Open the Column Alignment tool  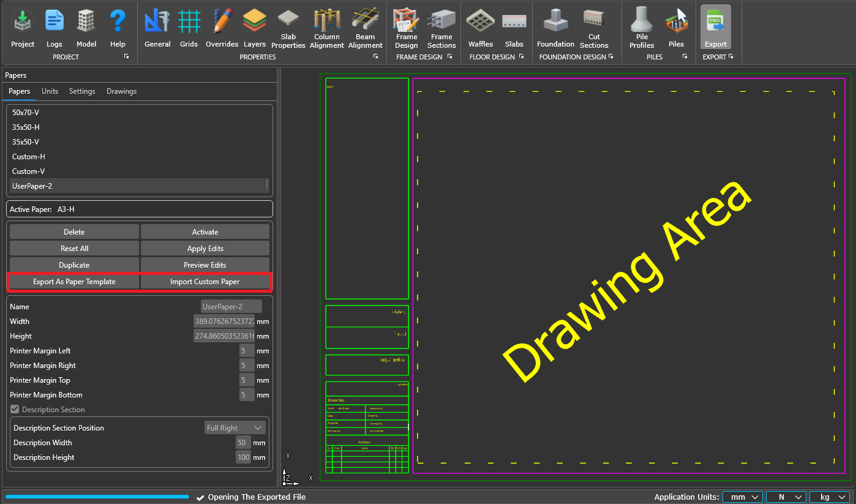326,29
